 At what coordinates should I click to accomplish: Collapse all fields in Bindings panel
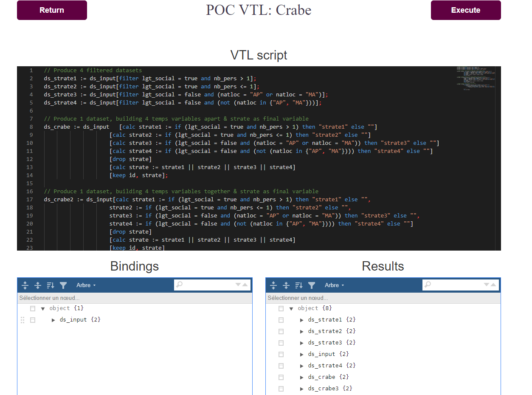(x=38, y=285)
